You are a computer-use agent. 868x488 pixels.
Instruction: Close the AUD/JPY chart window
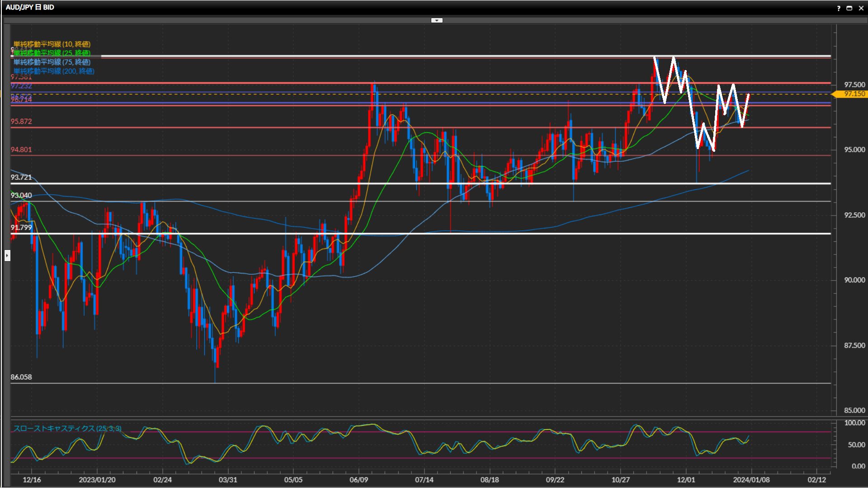[x=861, y=8]
